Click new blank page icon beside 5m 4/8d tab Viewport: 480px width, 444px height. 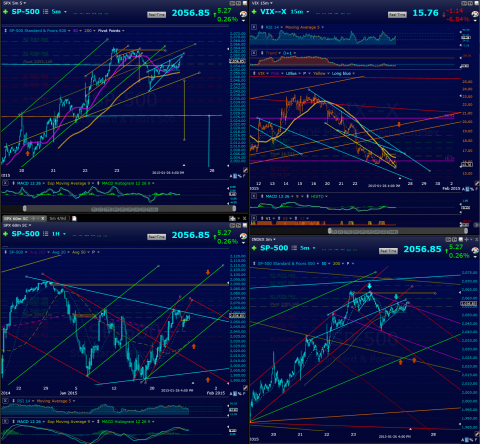tap(74, 218)
